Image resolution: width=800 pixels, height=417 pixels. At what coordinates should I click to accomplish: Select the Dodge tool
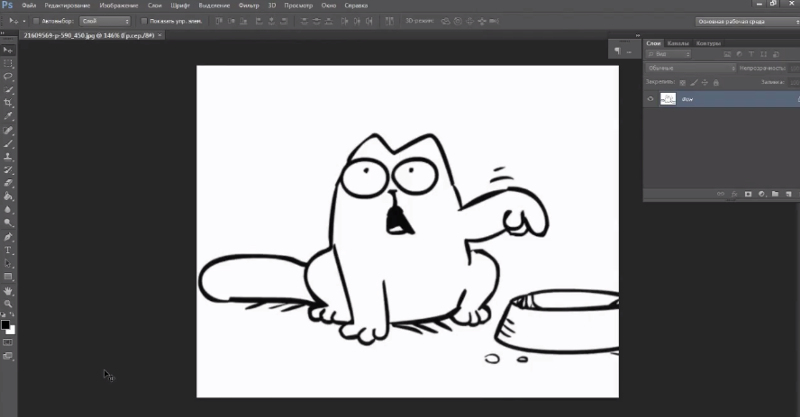coord(8,223)
